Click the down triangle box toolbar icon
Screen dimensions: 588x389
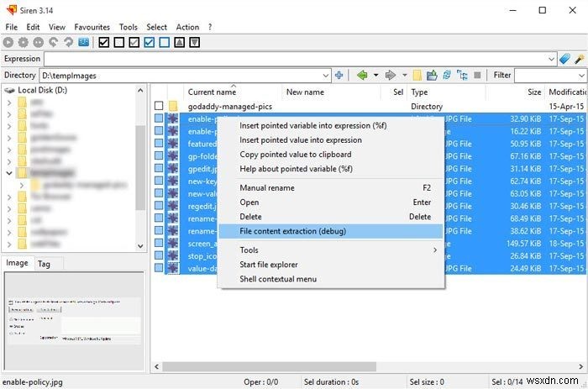point(194,42)
